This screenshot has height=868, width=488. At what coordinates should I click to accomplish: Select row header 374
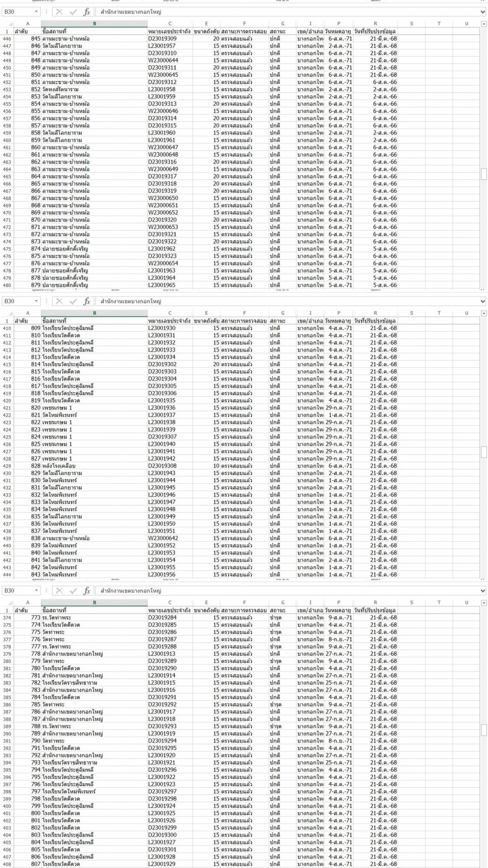coord(7,618)
